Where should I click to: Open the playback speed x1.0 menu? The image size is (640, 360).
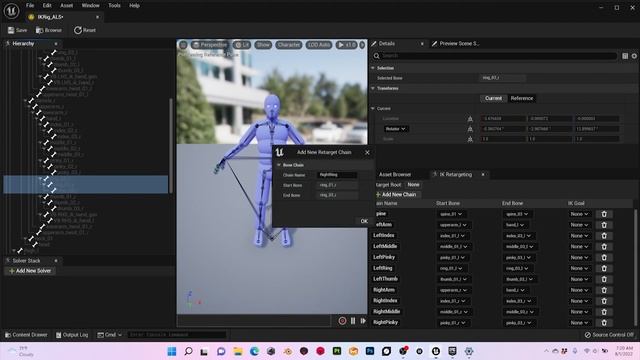pos(346,45)
